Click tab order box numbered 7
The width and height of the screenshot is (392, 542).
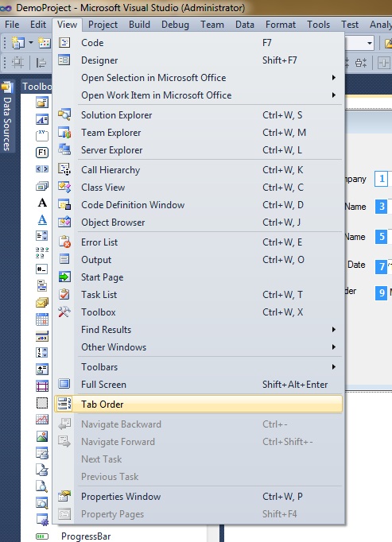click(x=382, y=266)
